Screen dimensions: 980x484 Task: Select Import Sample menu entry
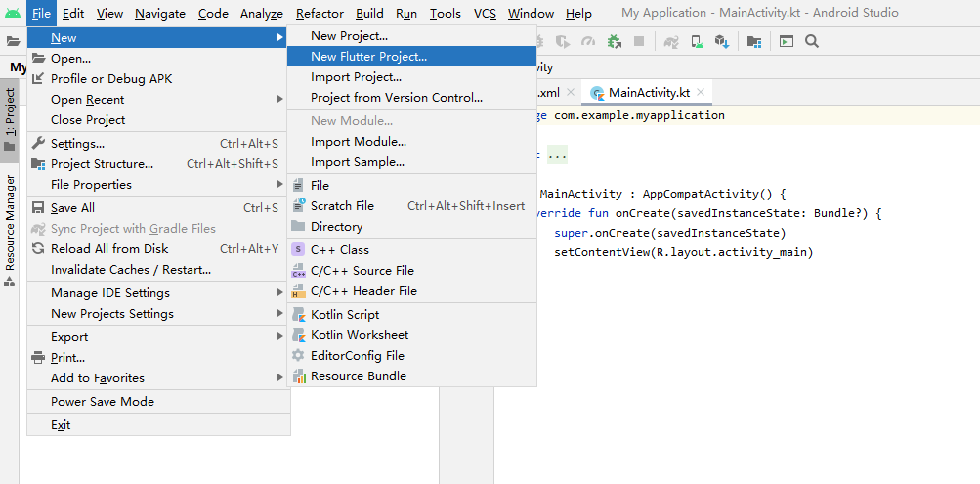411,162
